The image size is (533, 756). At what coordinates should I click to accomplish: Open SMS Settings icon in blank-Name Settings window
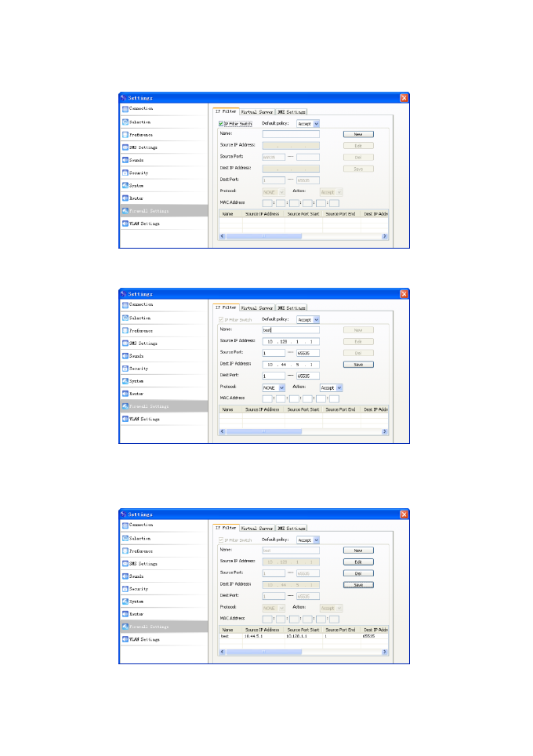(x=125, y=147)
